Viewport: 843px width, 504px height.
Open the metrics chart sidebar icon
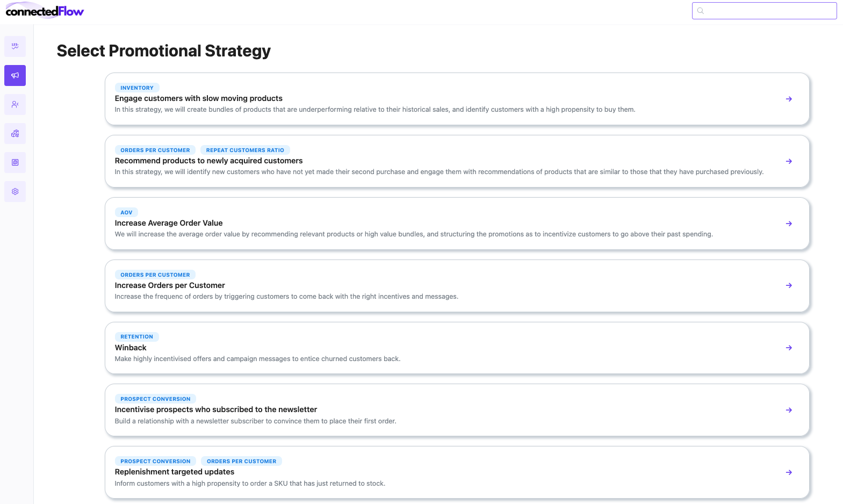(15, 46)
